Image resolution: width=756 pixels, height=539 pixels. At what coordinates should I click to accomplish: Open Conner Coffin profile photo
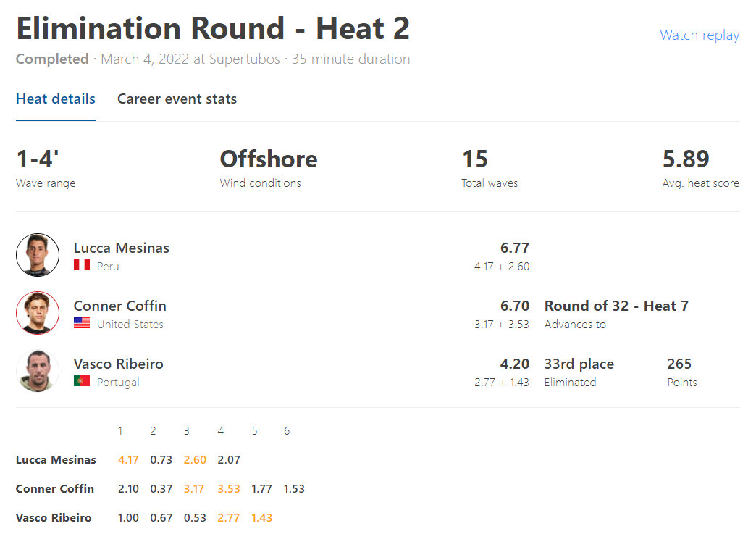pyautogui.click(x=38, y=313)
